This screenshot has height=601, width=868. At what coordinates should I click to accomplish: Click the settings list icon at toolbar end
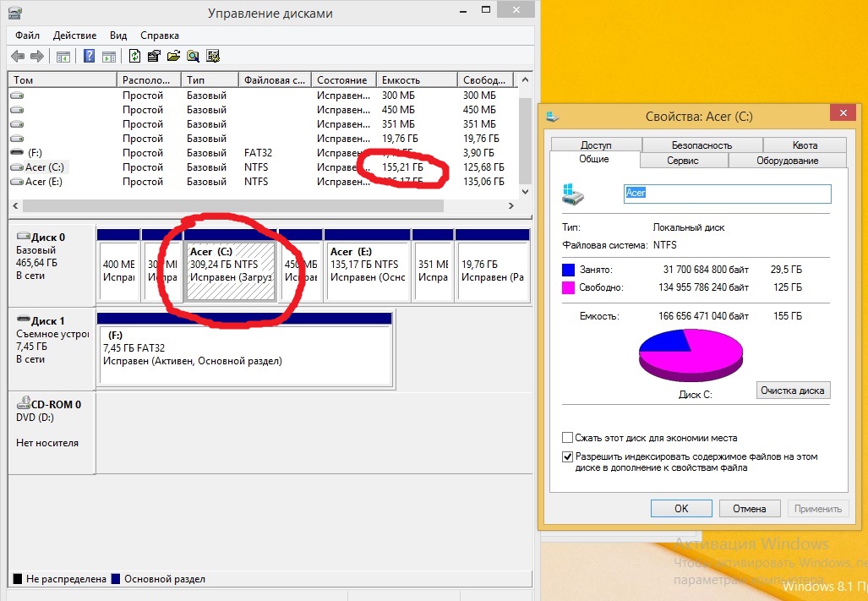coord(213,57)
